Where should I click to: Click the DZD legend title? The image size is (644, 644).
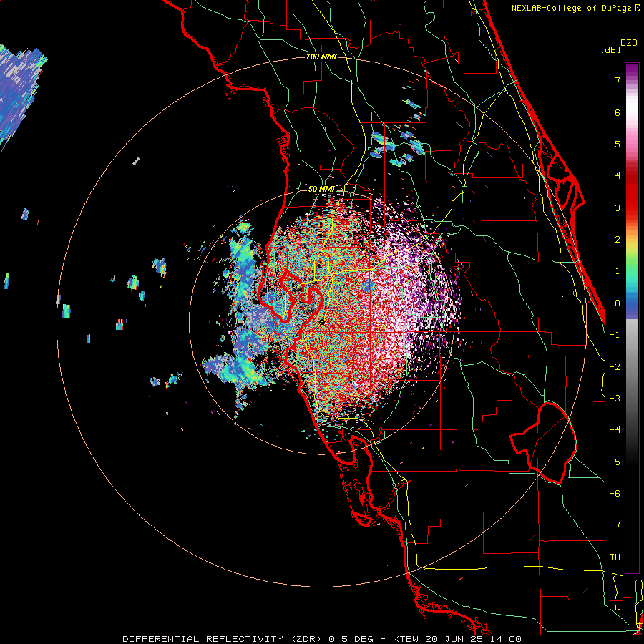[x=629, y=43]
